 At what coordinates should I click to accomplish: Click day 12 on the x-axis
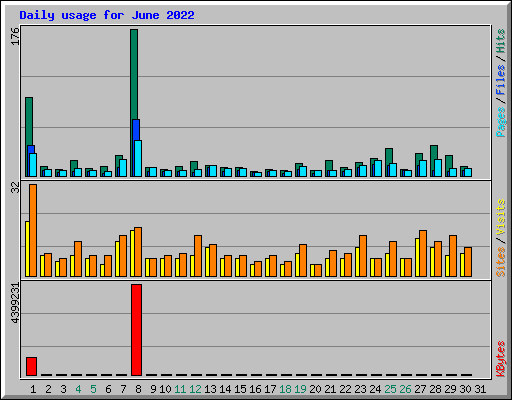[x=195, y=389]
